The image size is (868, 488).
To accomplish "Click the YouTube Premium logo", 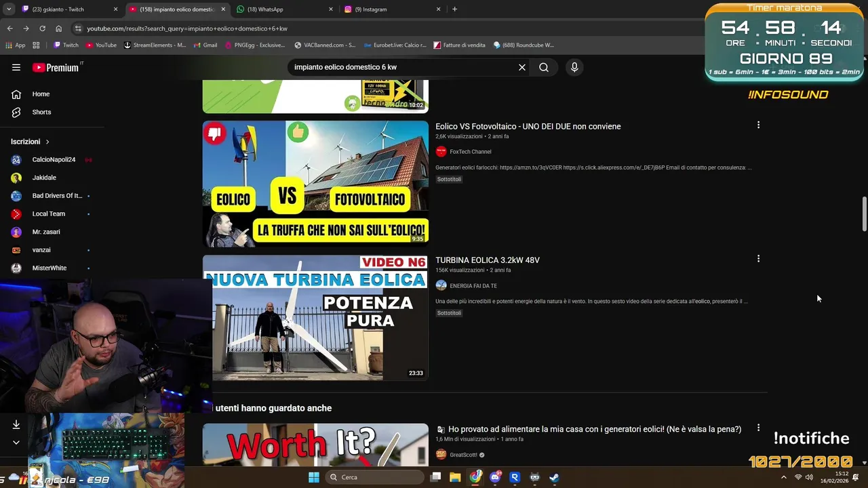I will (x=56, y=67).
